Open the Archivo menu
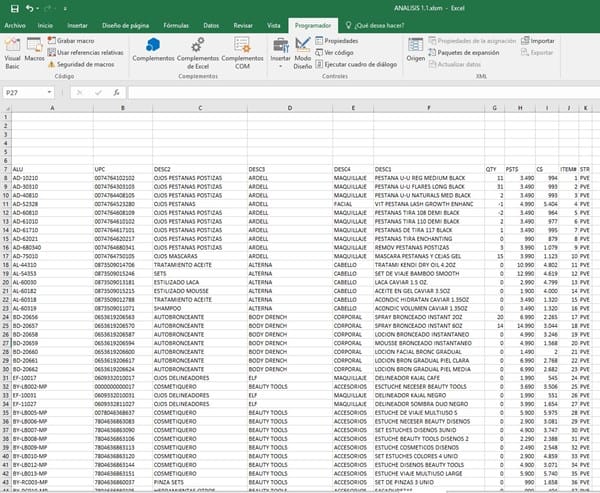Image resolution: width=600 pixels, height=493 pixels. coord(15,24)
